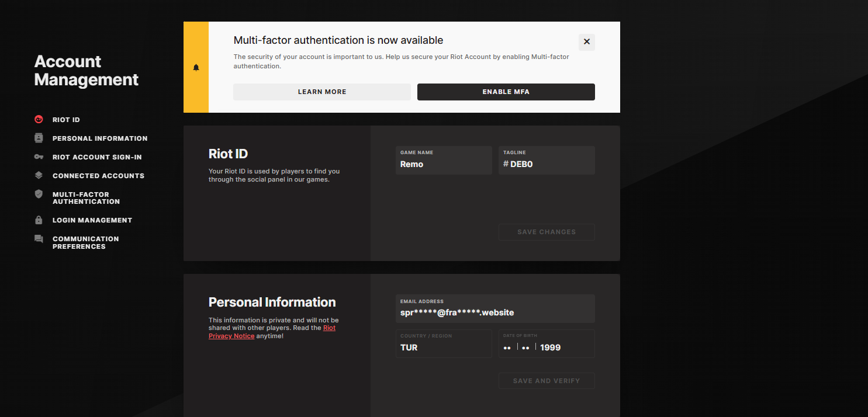Click the Riot ID face icon in sidebar

39,120
